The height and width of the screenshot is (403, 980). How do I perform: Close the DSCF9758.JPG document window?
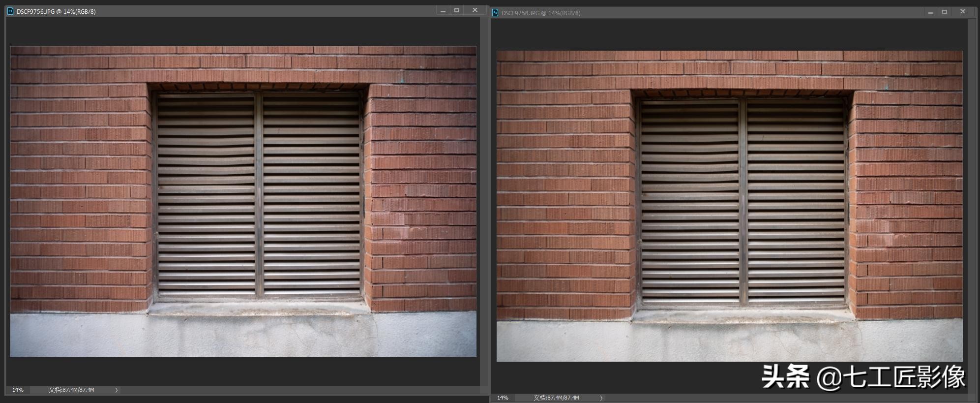(962, 12)
